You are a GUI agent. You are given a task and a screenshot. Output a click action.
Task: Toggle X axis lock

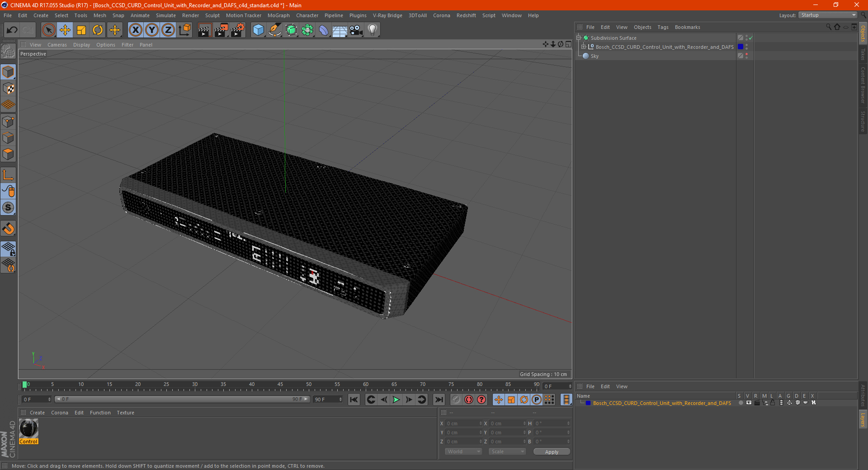[135, 30]
